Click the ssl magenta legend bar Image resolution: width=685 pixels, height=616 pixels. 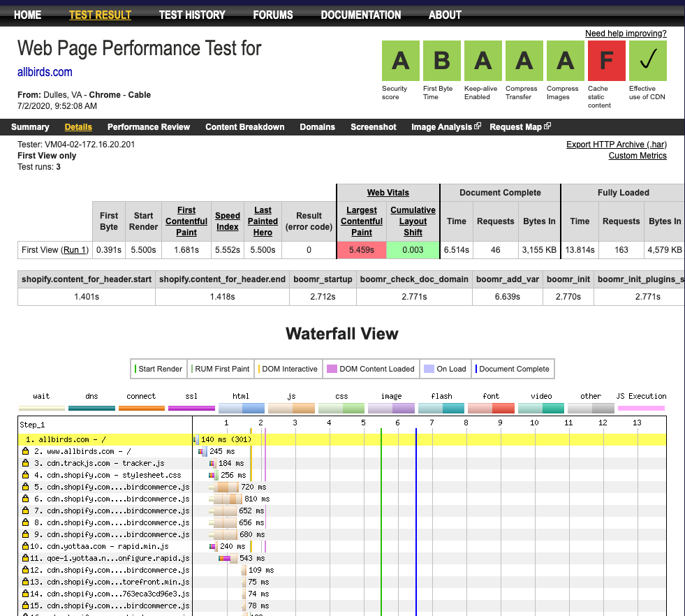click(x=191, y=408)
